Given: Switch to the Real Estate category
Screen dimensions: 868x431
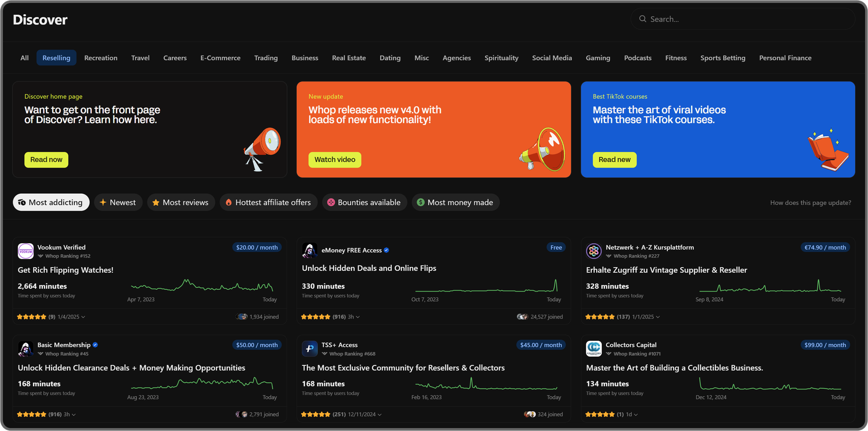Looking at the screenshot, I should [x=349, y=58].
